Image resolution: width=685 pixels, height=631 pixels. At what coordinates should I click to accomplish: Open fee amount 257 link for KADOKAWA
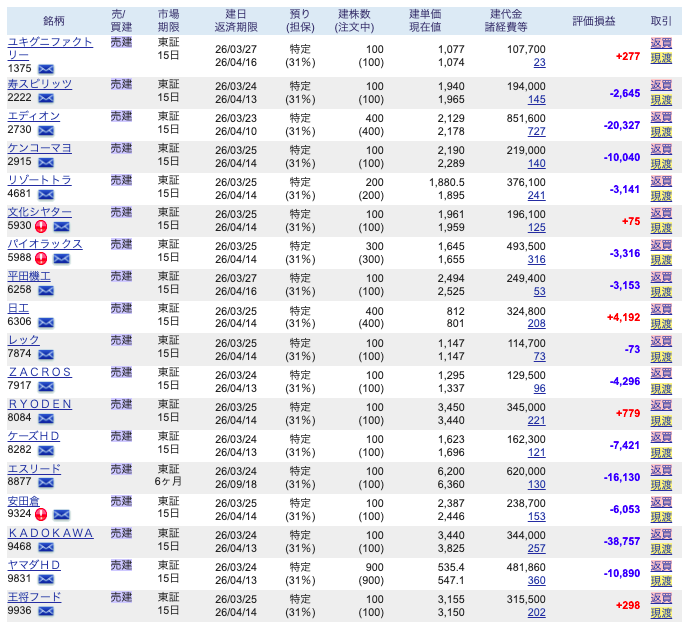(536, 547)
